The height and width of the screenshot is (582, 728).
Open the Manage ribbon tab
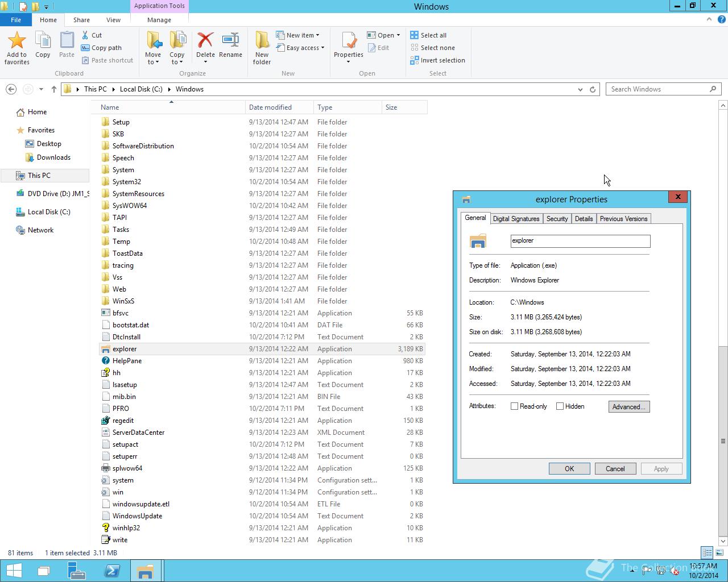(x=159, y=20)
